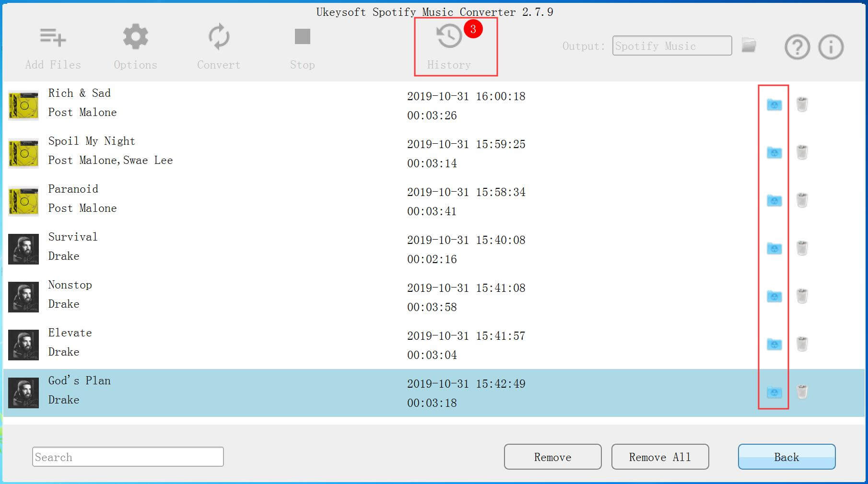Screen dimensions: 868x484
Task: Select the song title Rich & Sad
Action: pyautogui.click(x=80, y=93)
